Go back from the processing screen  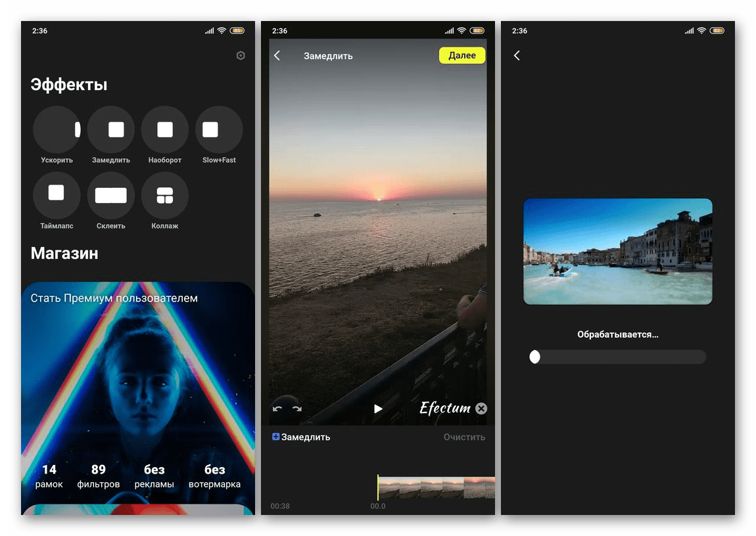517,55
